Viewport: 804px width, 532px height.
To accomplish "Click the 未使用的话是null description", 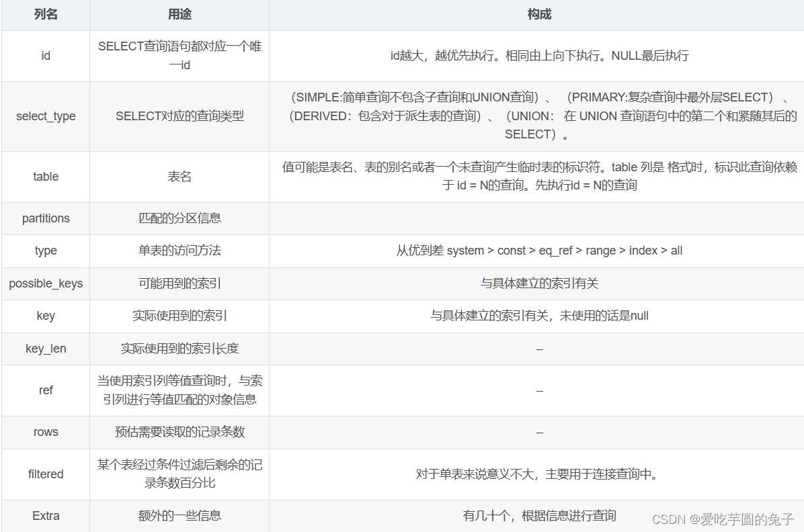I will pos(604,316).
